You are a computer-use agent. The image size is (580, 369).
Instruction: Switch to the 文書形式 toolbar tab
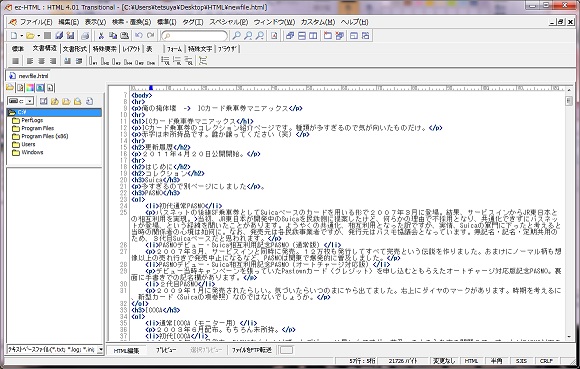click(74, 49)
